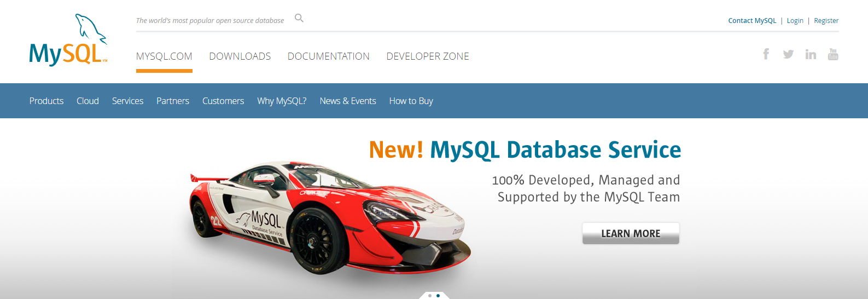Click the LEARN MORE button
The width and height of the screenshot is (868, 299).
(631, 233)
